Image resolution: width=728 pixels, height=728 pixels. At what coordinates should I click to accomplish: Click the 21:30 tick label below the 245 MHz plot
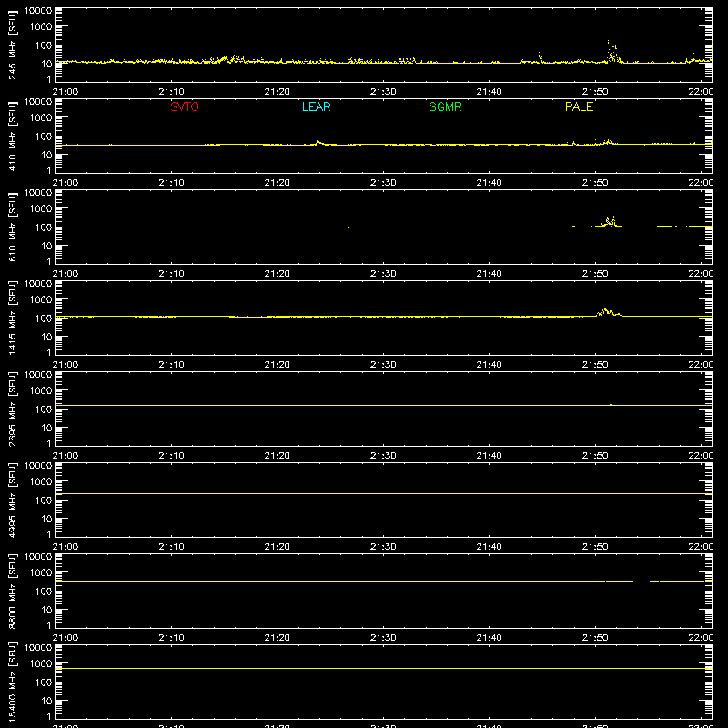pyautogui.click(x=383, y=92)
